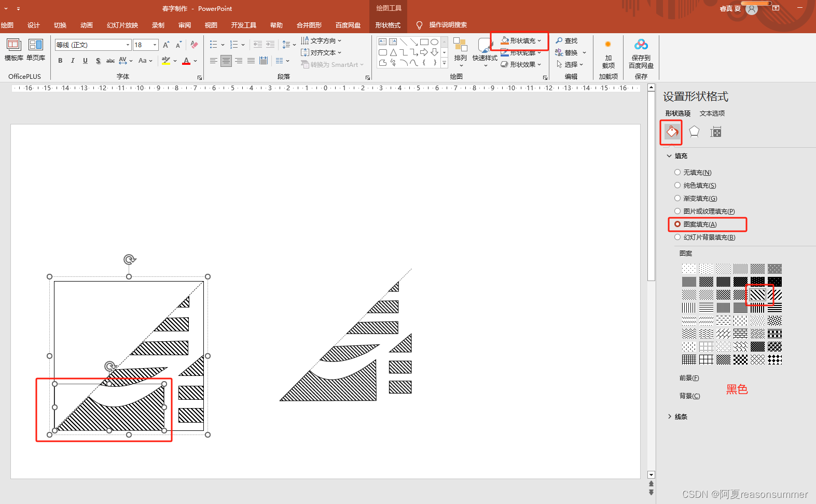The height and width of the screenshot is (504, 816).
Task: Switch to 文本选项 text options tab
Action: [712, 114]
